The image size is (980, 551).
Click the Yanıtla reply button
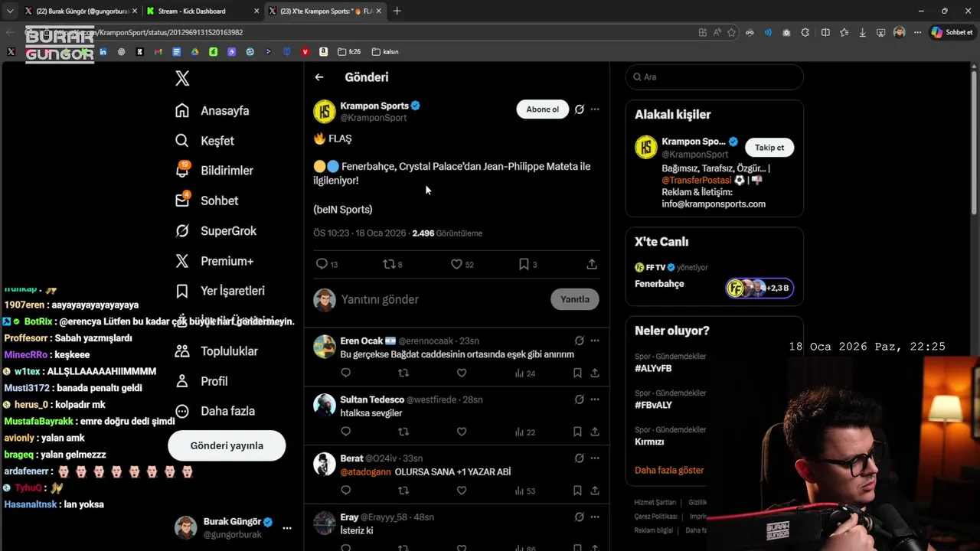point(575,299)
